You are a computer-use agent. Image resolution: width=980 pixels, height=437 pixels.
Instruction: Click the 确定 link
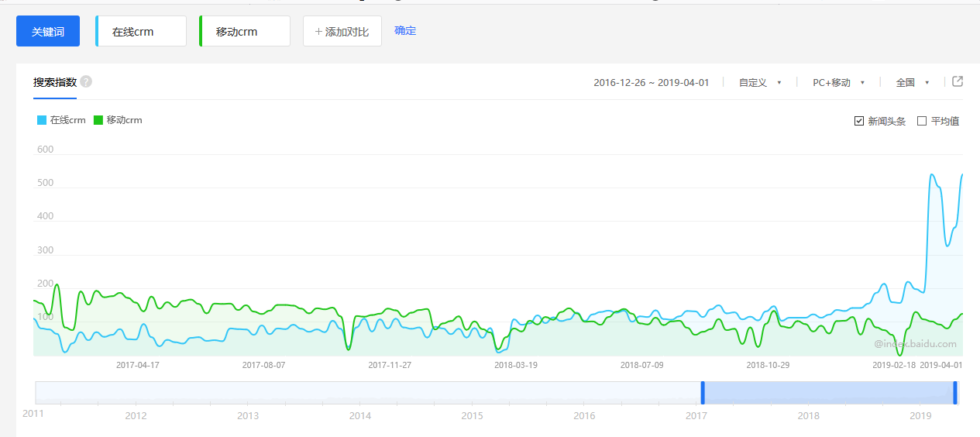tap(405, 31)
